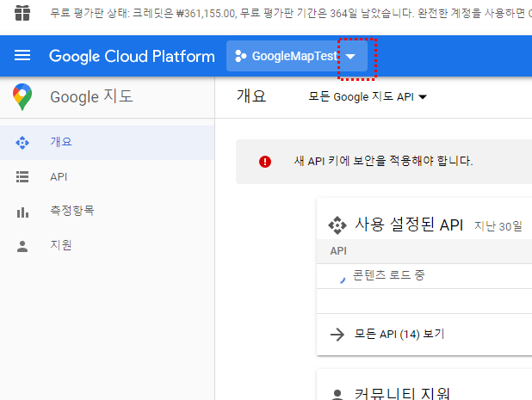Viewport: 532px width, 400px height.
Task: Expand the 모든 Google 지도 API filter
Action: [x=368, y=97]
